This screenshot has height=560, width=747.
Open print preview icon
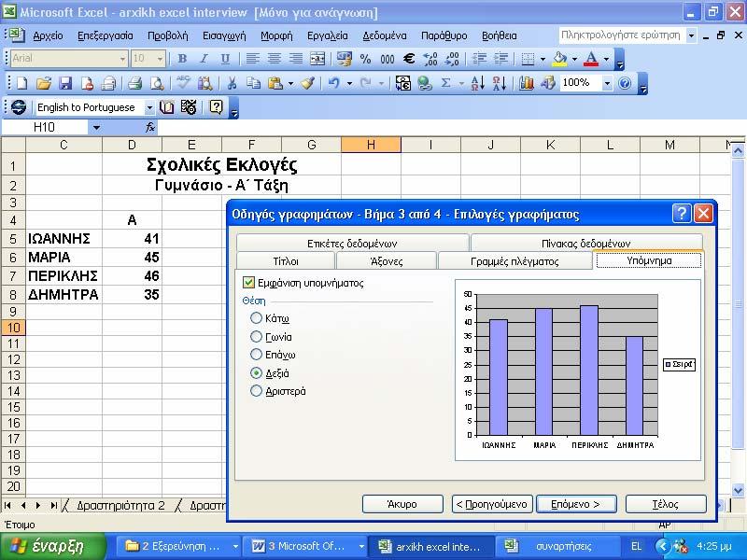[157, 83]
